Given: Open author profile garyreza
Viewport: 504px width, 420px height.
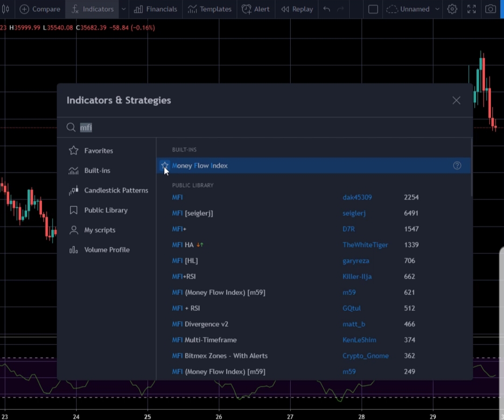Looking at the screenshot, I should [x=356, y=260].
